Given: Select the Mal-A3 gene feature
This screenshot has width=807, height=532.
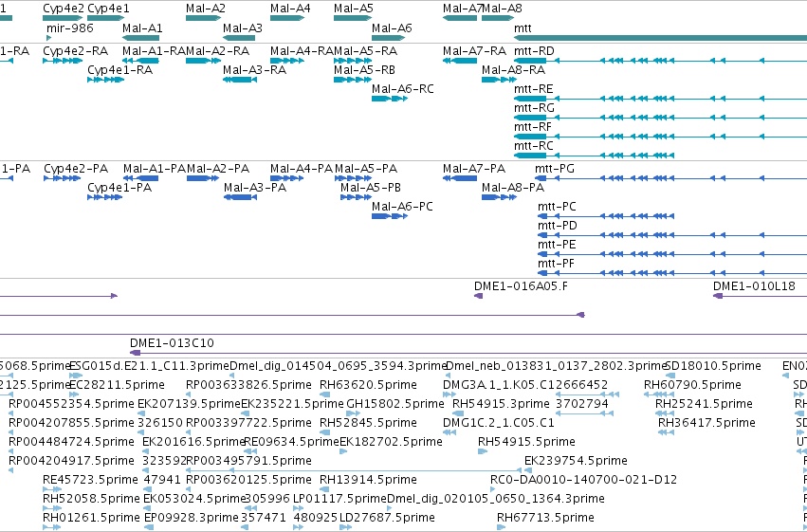Looking at the screenshot, I should click(239, 37).
